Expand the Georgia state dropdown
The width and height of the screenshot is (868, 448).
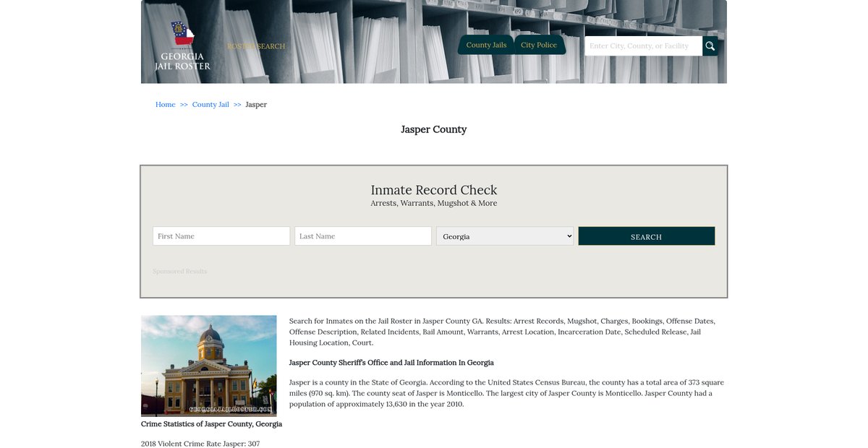[x=505, y=236]
